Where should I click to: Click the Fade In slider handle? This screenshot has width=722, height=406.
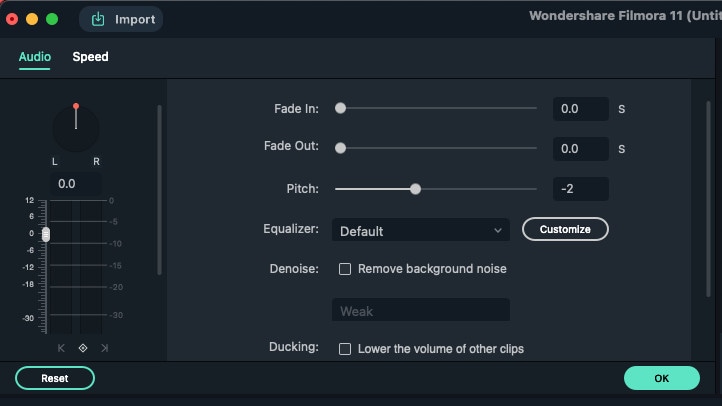click(x=340, y=108)
